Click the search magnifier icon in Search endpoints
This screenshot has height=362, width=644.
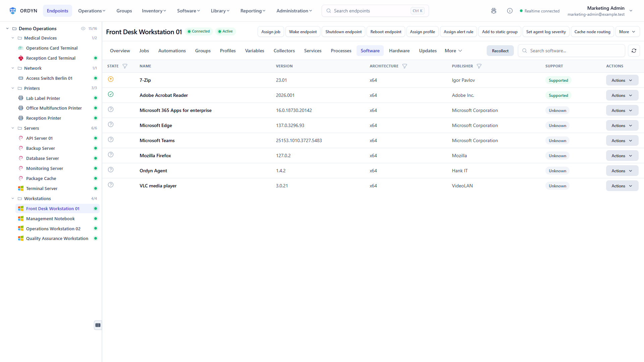point(329,11)
